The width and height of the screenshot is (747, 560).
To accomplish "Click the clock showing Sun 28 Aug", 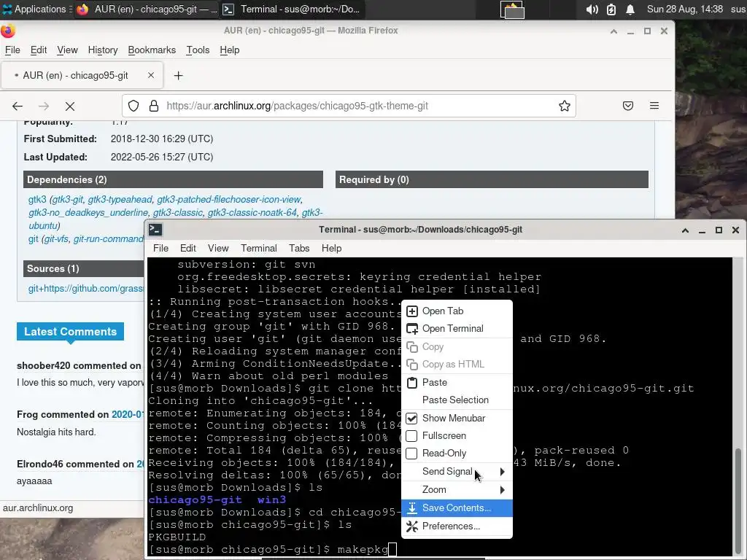I will [684, 9].
